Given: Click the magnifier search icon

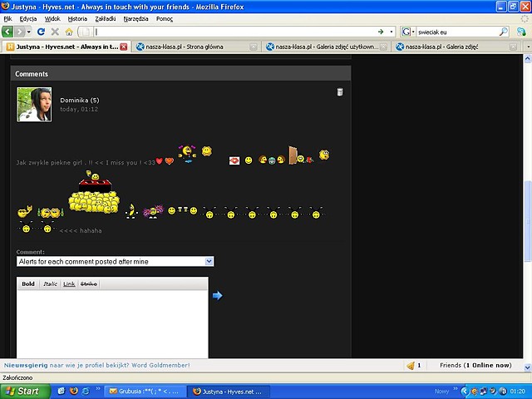Looking at the screenshot, I should (504, 32).
